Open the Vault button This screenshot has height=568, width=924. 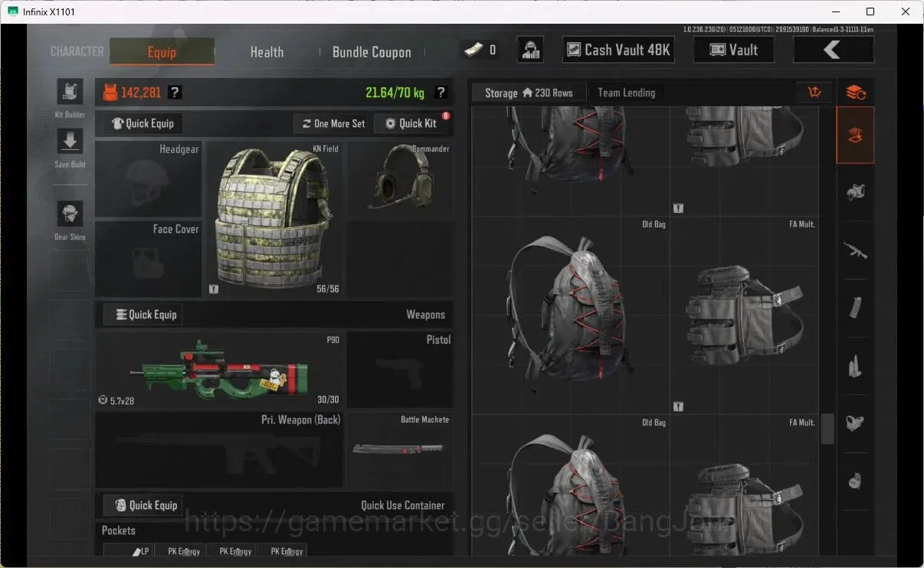point(733,50)
